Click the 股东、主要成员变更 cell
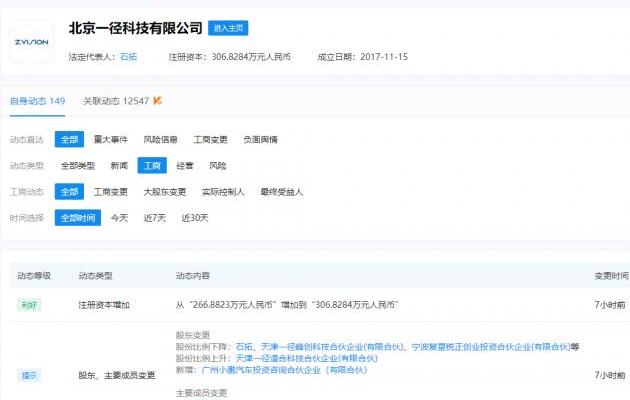 coord(117,375)
